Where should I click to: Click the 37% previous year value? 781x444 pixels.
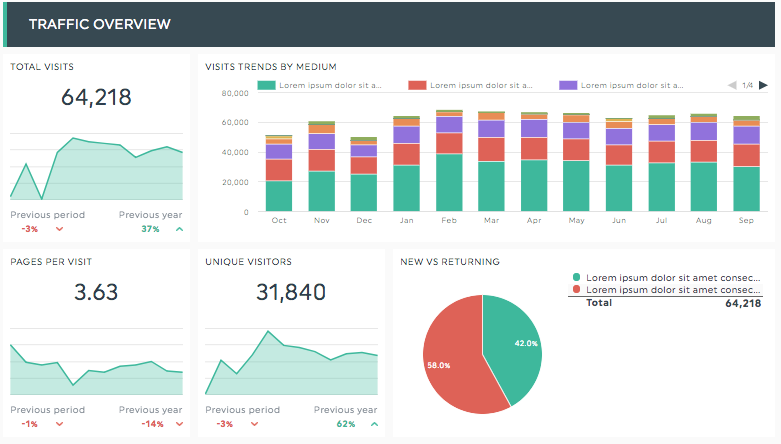150,229
